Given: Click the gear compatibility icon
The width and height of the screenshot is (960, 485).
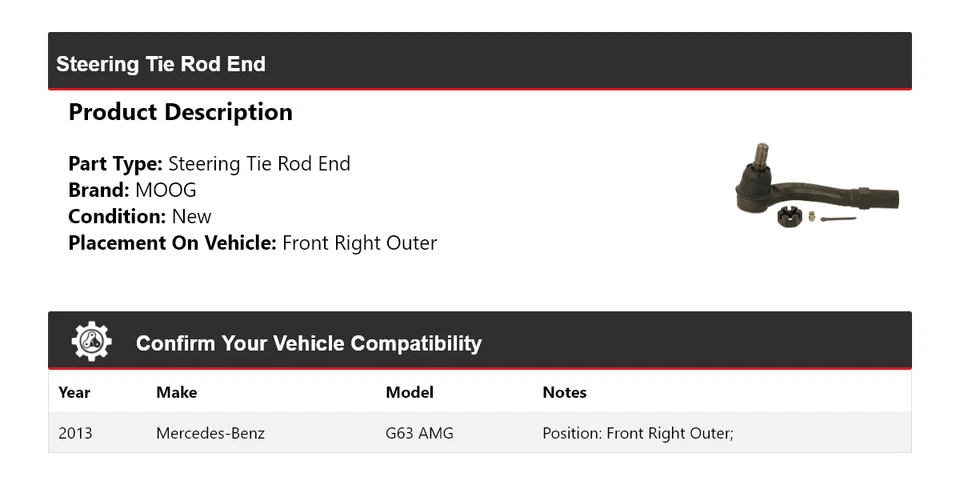Looking at the screenshot, I should [91, 341].
